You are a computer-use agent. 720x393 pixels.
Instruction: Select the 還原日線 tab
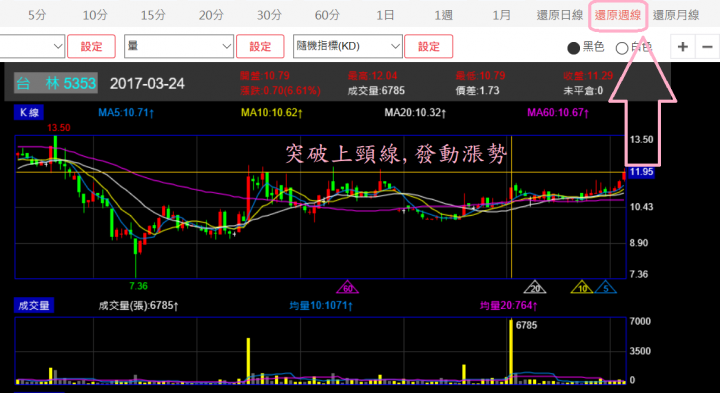(560, 15)
